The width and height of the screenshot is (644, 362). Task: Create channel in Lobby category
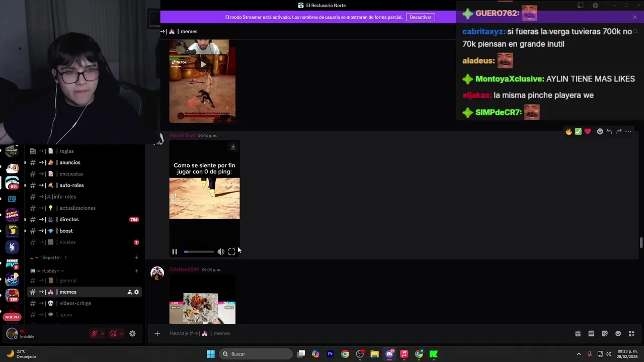click(x=136, y=271)
